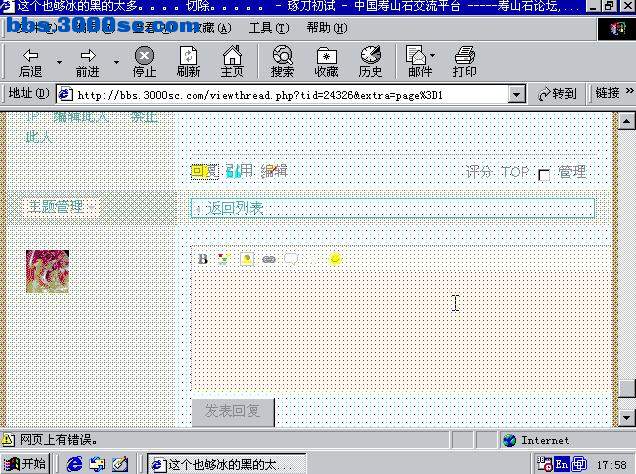Switch input language via En indicator
This screenshot has height=474, width=636.
click(x=562, y=464)
